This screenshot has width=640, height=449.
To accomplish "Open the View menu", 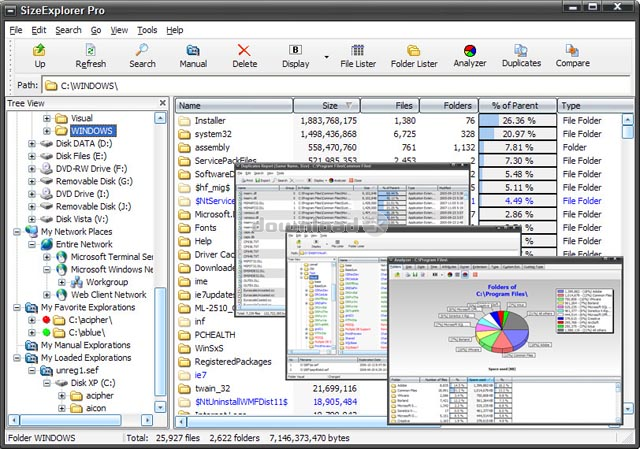I will click(119, 30).
